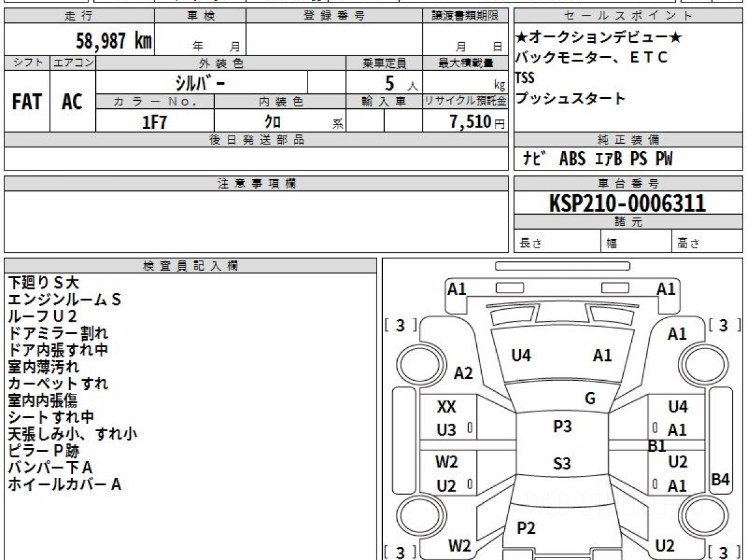747x560 pixels.
Task: Click the G mark on the windshield
Action: [590, 399]
